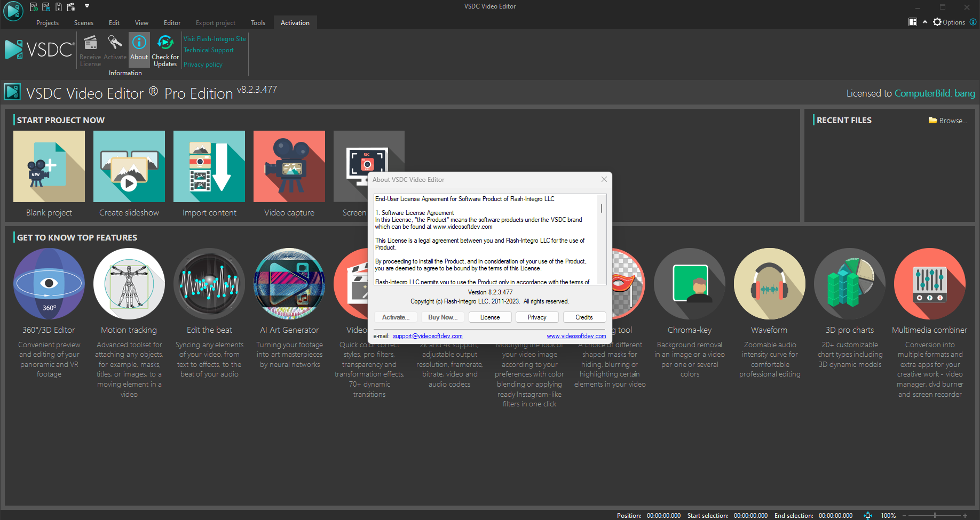Click the Activate... button in About dialog
Screen dimensions: 980x520
click(x=396, y=317)
